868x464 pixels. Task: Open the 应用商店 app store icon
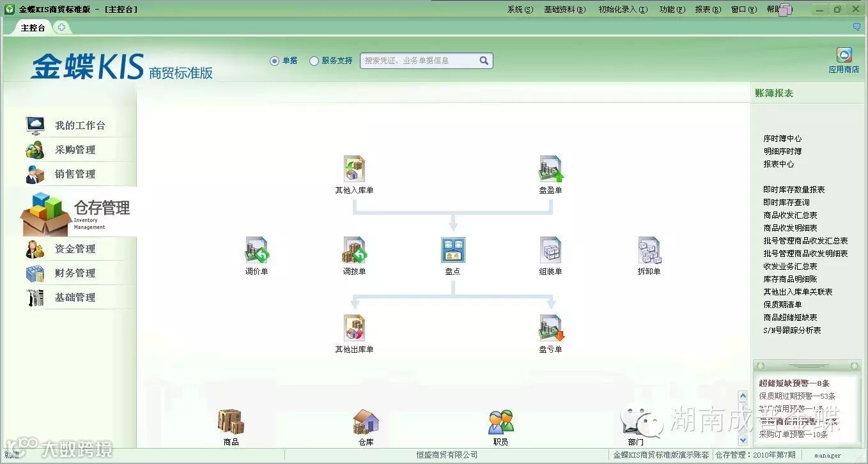[x=844, y=56]
